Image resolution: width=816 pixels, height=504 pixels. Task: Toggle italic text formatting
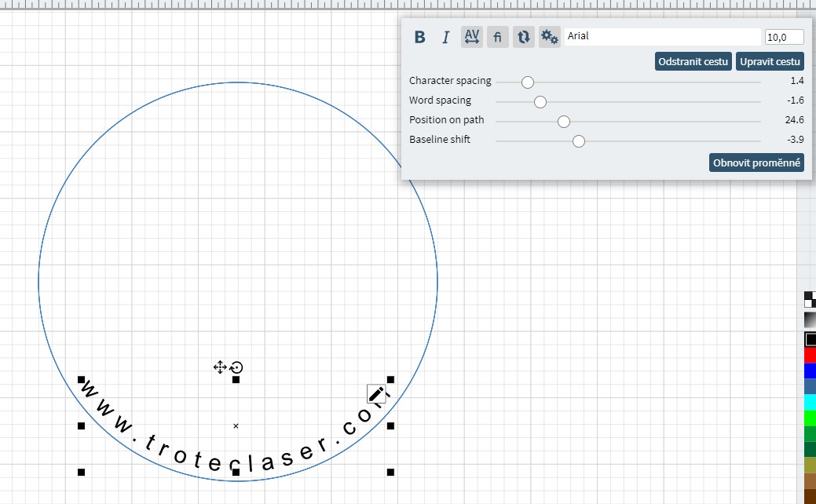pos(445,37)
